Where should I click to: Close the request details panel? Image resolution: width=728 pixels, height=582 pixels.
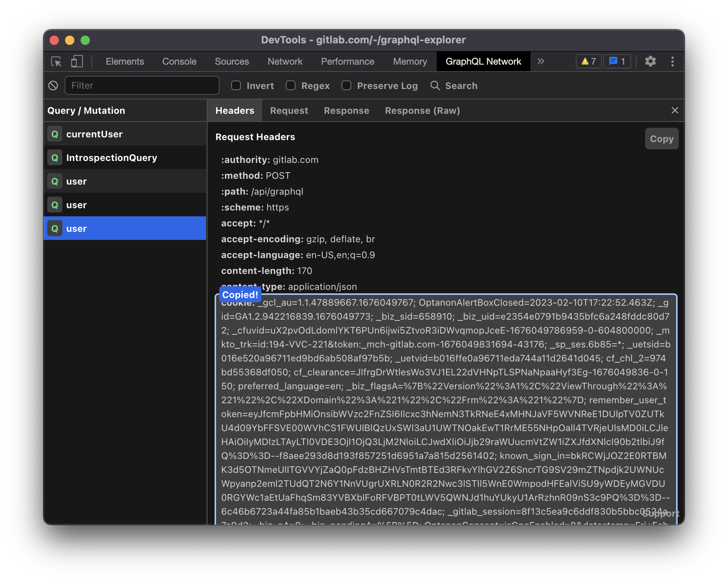point(675,111)
